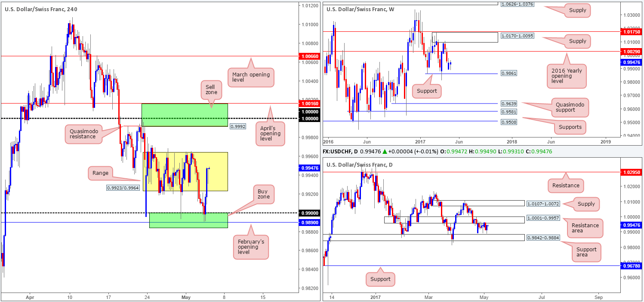Select the black 1.0000 price label
The height and width of the screenshot is (302, 644).
[310, 118]
